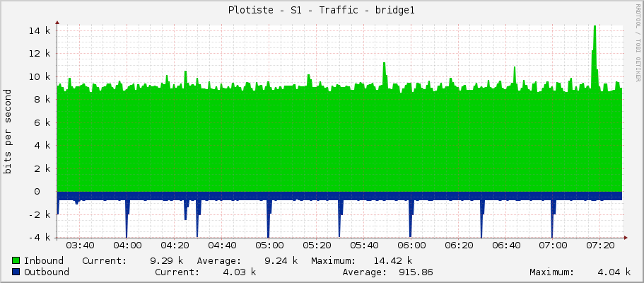Click the '06:40' time axis label
This screenshot has height=283, width=644.
(506, 246)
